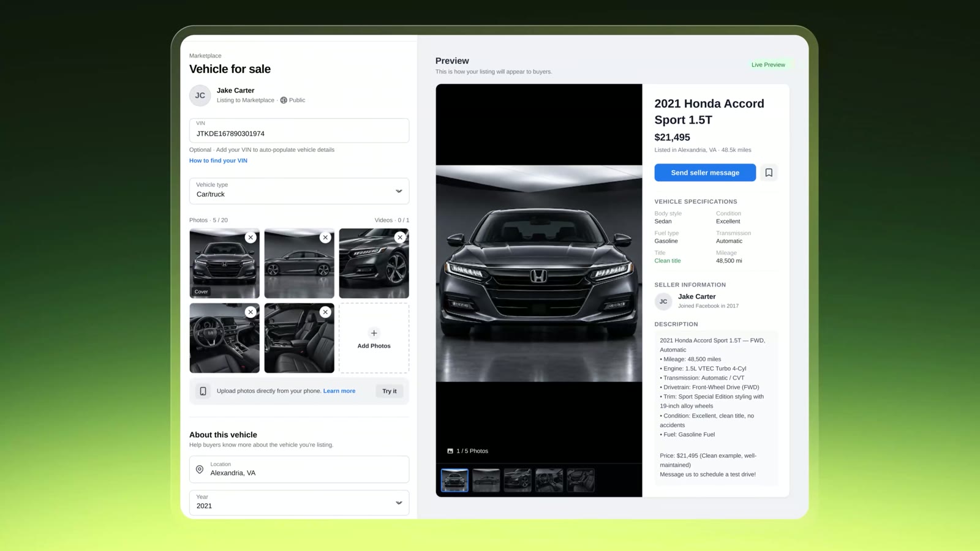Click the Live Preview badge
Viewport: 980px width, 551px height.
point(768,65)
